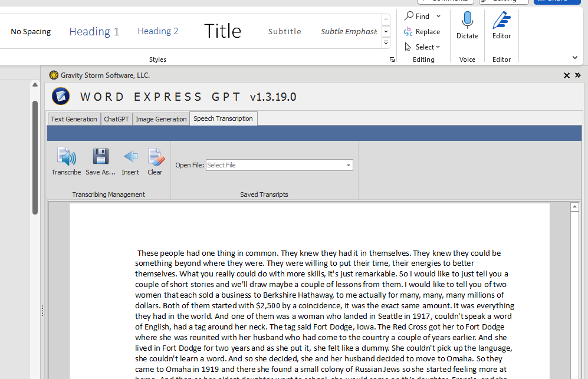The image size is (588, 379).
Task: Select the Speech Transcription tab
Action: click(x=223, y=118)
